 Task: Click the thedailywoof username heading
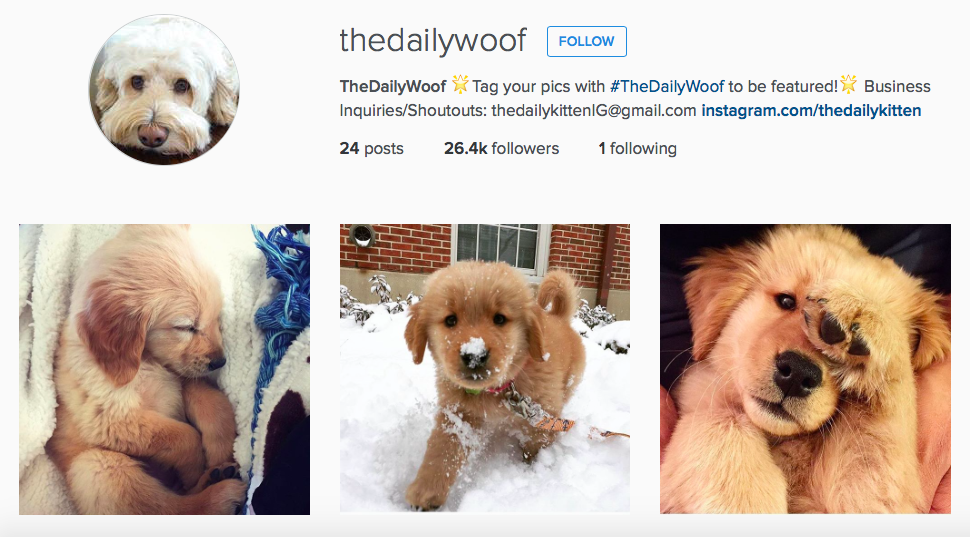tap(432, 41)
